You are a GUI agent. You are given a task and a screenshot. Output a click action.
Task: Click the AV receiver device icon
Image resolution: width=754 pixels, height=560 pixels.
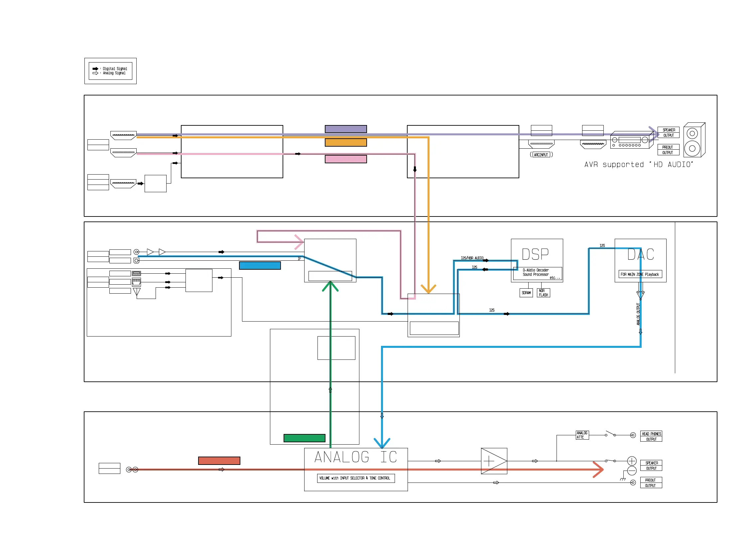coord(631,140)
